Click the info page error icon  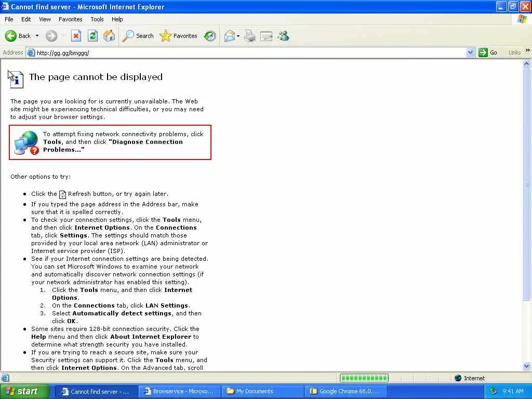click(x=16, y=79)
